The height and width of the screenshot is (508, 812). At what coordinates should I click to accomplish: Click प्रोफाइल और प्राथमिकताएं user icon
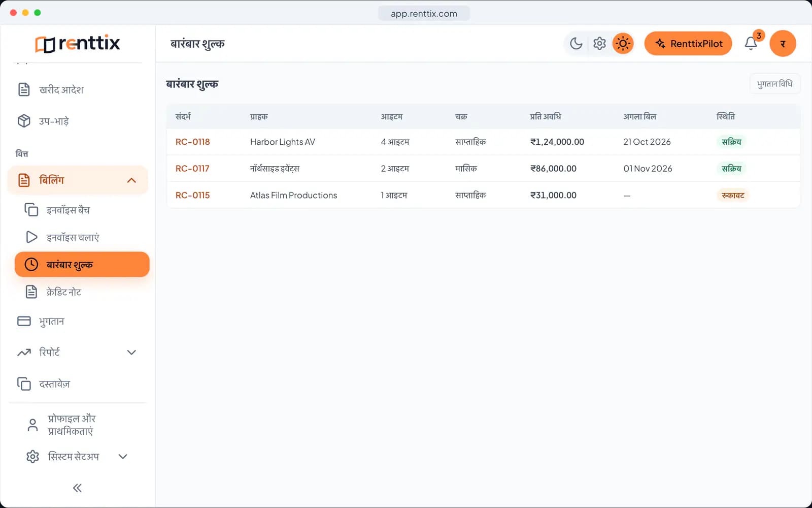point(32,425)
